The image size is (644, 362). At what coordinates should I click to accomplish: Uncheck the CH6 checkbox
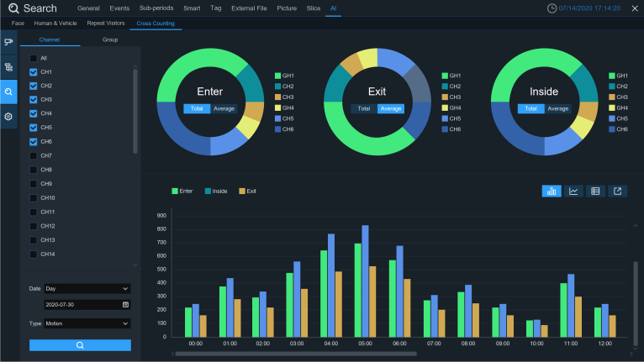click(34, 142)
